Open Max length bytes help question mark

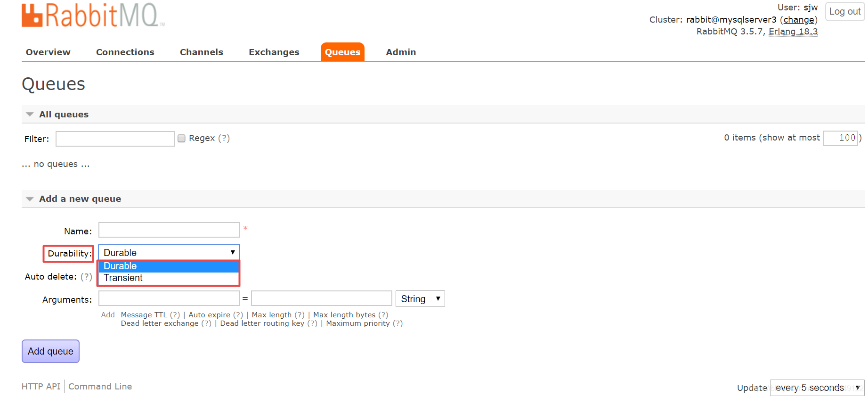[383, 315]
